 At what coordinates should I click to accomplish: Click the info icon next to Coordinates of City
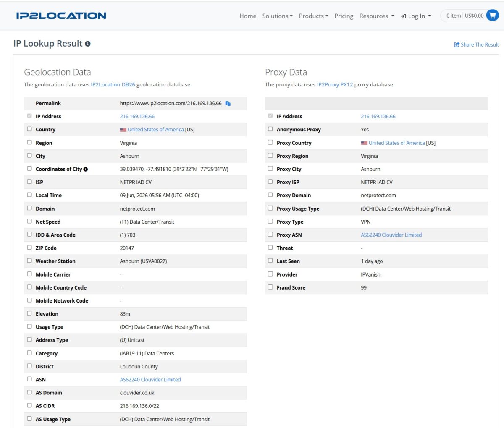86,169
